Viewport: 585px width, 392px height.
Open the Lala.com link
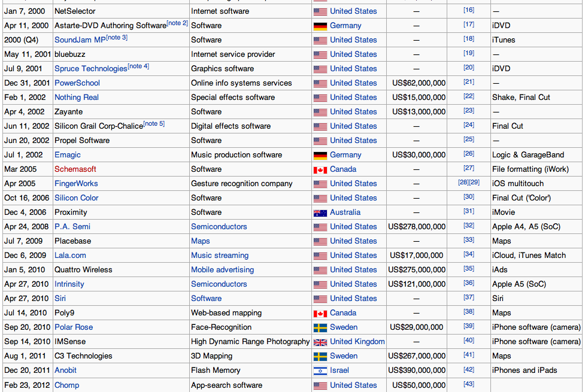point(70,255)
